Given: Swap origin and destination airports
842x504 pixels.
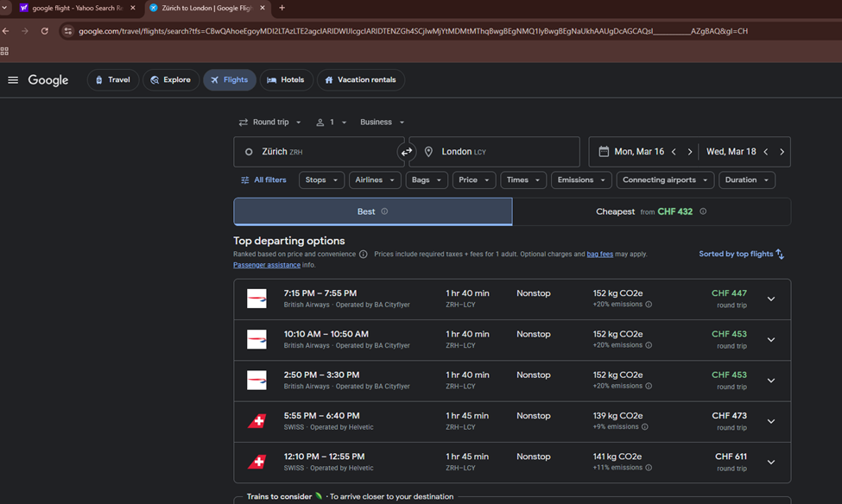Looking at the screenshot, I should (407, 152).
